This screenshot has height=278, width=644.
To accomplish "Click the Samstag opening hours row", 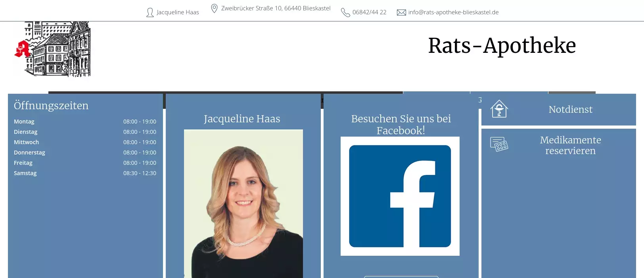I will (85, 173).
